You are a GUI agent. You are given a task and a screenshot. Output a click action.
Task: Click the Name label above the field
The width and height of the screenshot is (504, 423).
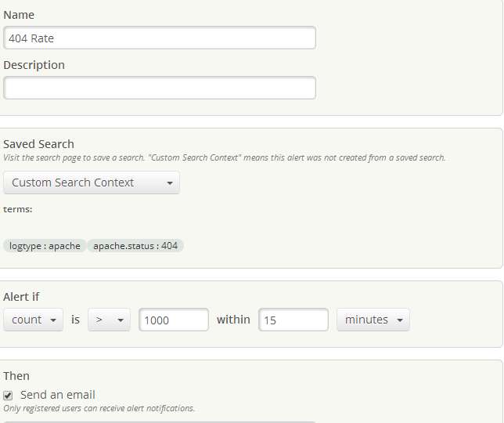(19, 15)
